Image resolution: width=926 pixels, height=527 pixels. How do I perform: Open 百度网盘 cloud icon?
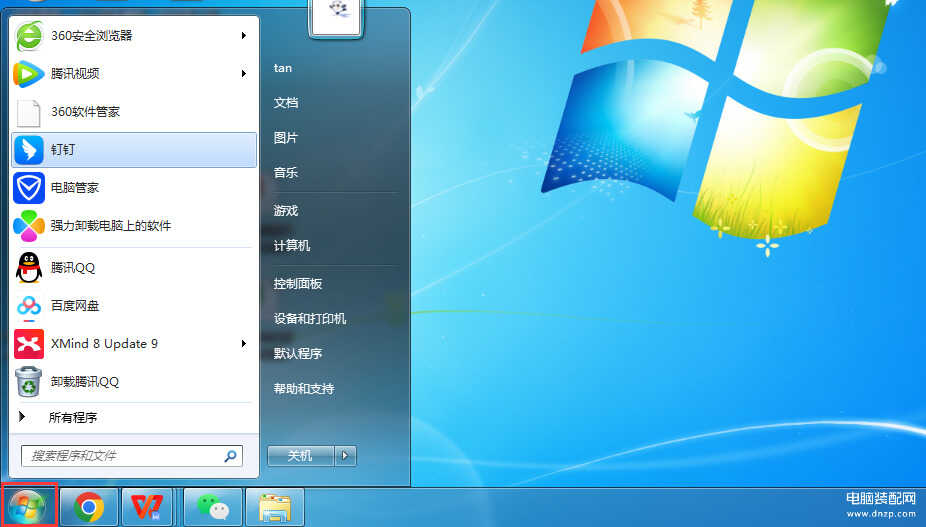pyautogui.click(x=28, y=306)
